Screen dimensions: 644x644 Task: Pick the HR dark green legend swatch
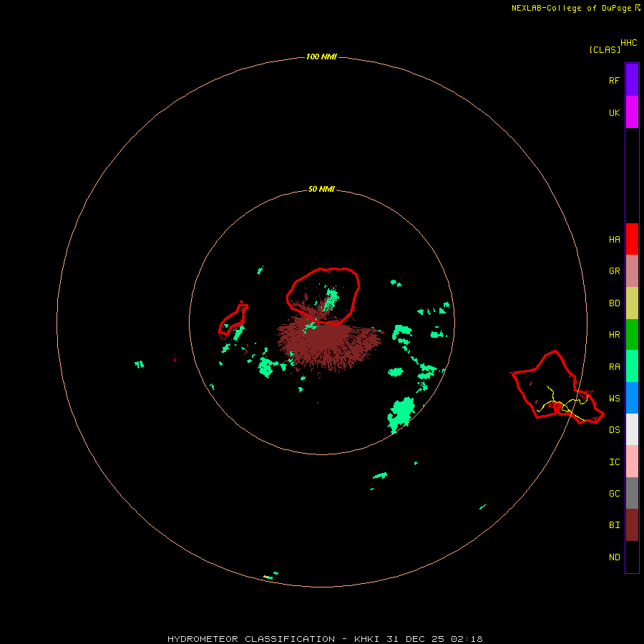(x=632, y=335)
